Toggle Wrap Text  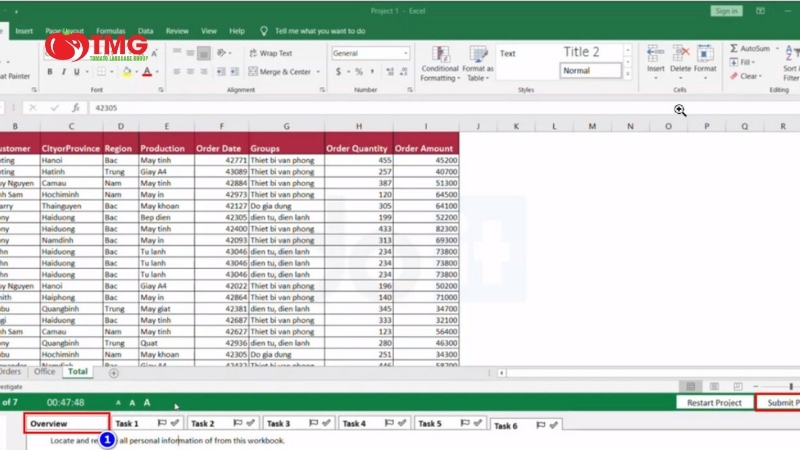point(271,53)
